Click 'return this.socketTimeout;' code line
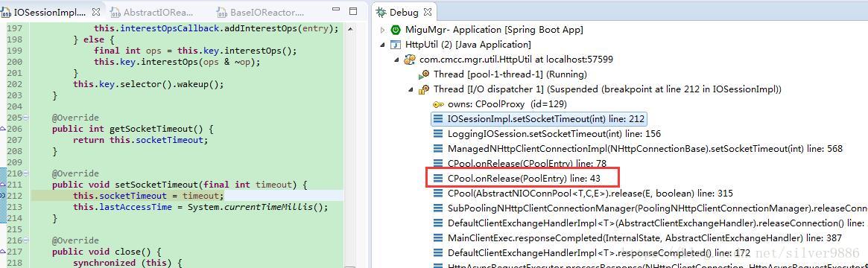 [141, 140]
